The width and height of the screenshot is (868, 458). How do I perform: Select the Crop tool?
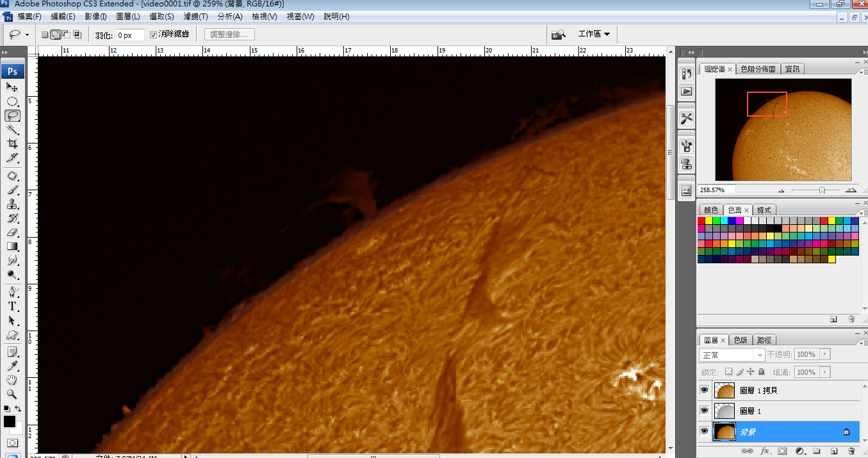tap(12, 144)
